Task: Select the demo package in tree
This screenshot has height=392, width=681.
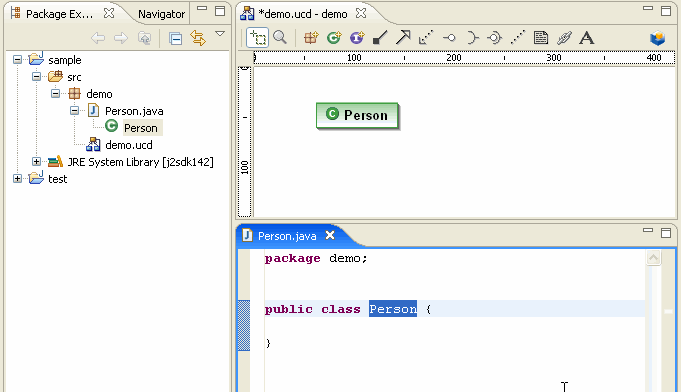Action: click(x=99, y=94)
